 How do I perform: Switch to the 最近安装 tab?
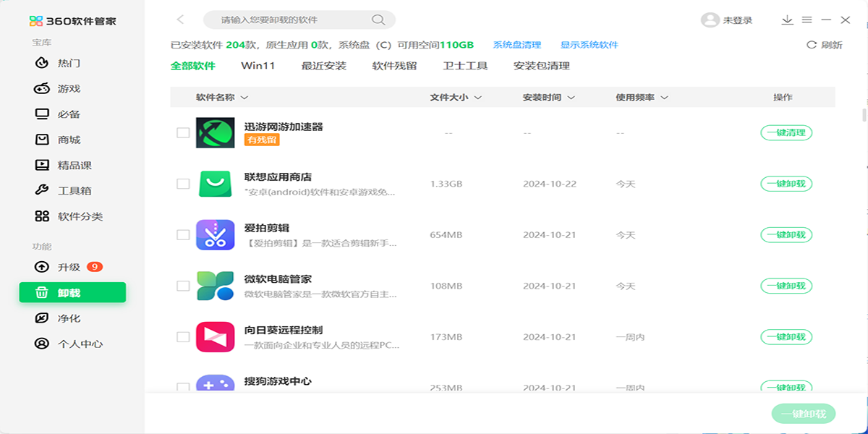click(x=323, y=66)
